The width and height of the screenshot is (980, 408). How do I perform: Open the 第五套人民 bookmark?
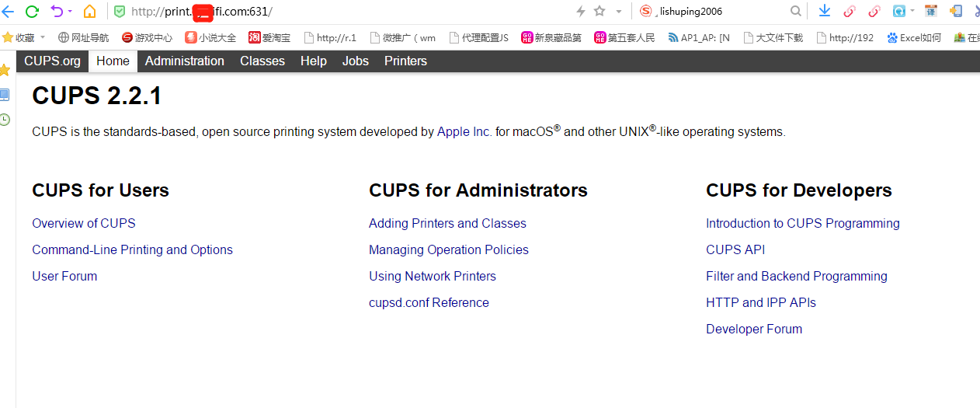coord(624,37)
